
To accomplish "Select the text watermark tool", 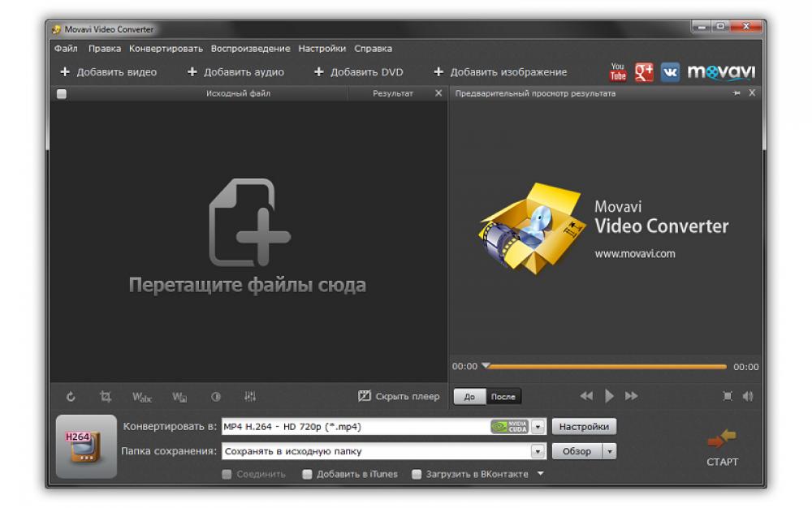I will click(143, 396).
